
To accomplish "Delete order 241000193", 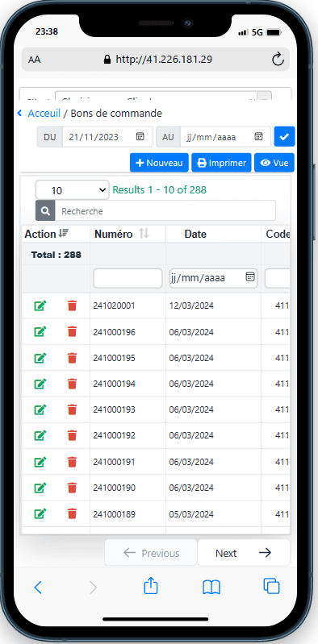I will tap(72, 410).
